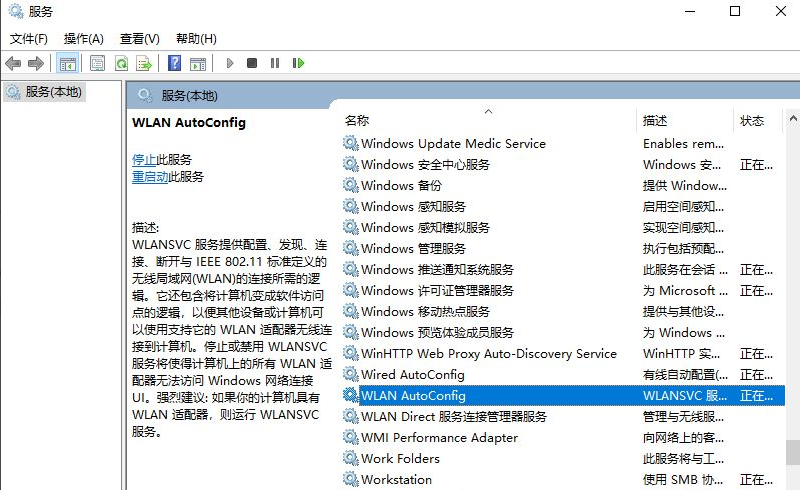Click the vertical scrollbar thumb
The width and height of the screenshot is (800, 490).
click(792, 452)
